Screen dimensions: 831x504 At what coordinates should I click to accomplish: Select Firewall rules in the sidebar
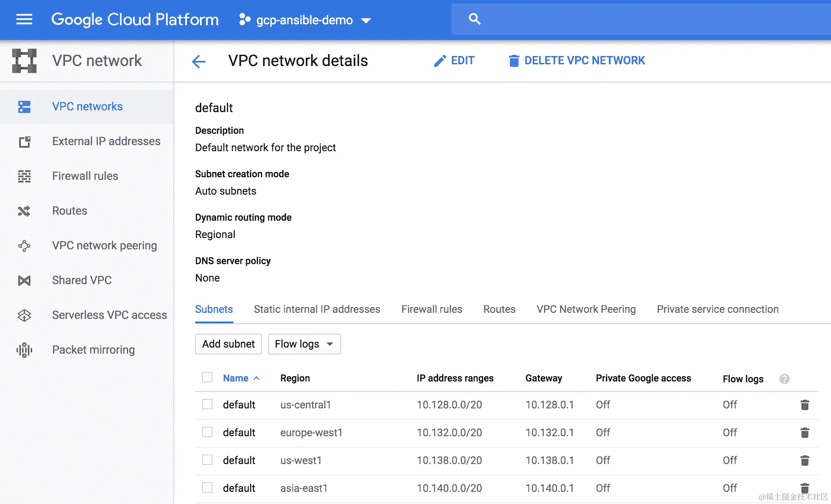pyautogui.click(x=87, y=176)
